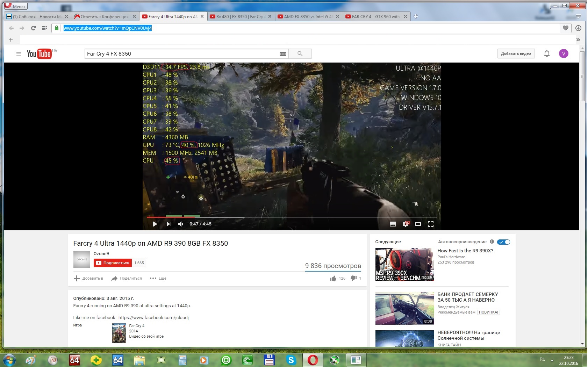Open the YouTube notifications bell
Image resolution: width=588 pixels, height=367 pixels.
[x=547, y=53]
